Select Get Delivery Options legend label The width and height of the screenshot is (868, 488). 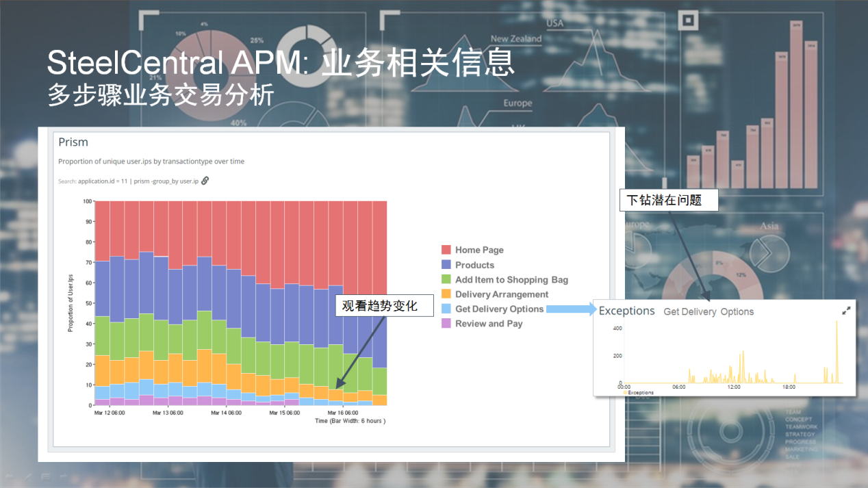coord(499,309)
